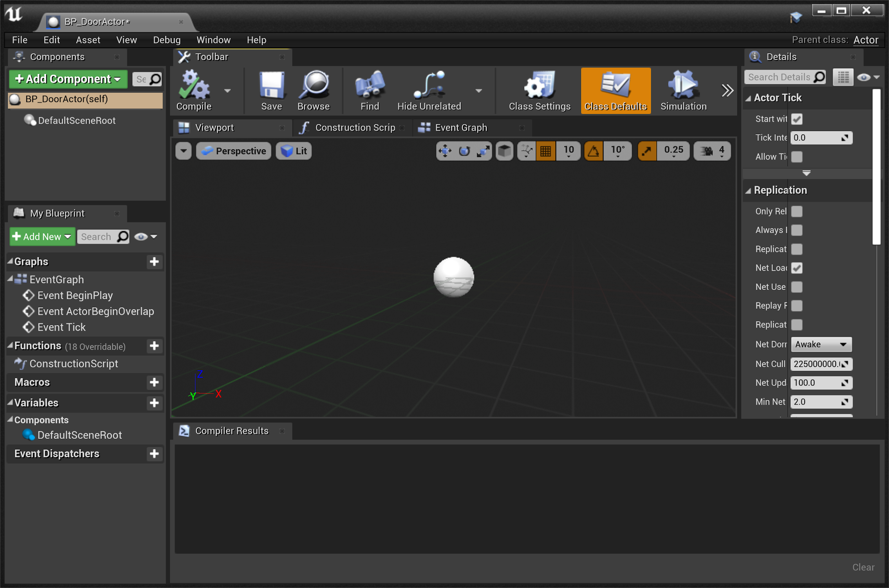The height and width of the screenshot is (588, 889).
Task: Open the Add Component dropdown
Action: 68,79
